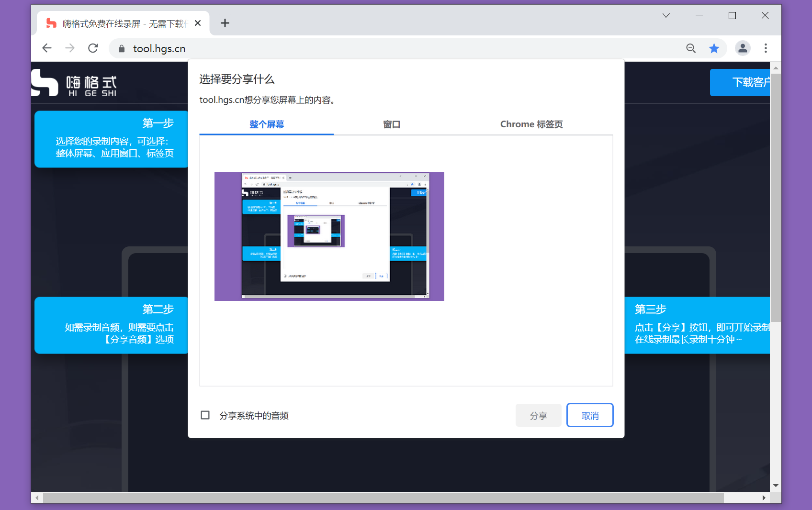Viewport: 812px width, 510px height.
Task: Click the forward navigation arrow
Action: coord(70,48)
